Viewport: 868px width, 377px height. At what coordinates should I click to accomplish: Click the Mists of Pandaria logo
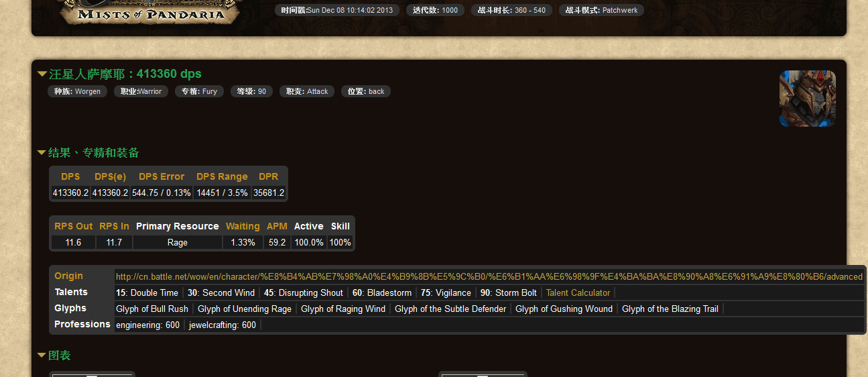click(150, 13)
